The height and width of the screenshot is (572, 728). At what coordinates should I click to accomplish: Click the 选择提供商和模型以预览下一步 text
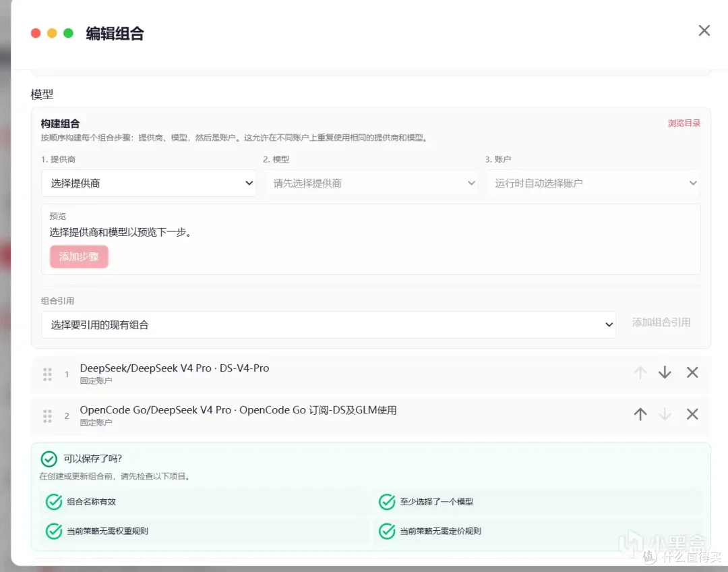coord(120,232)
